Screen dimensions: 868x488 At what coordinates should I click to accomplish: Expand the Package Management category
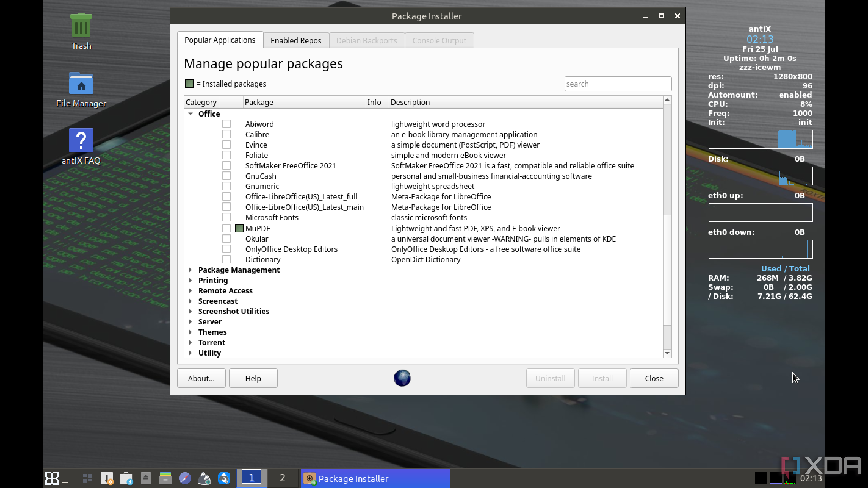click(x=190, y=270)
